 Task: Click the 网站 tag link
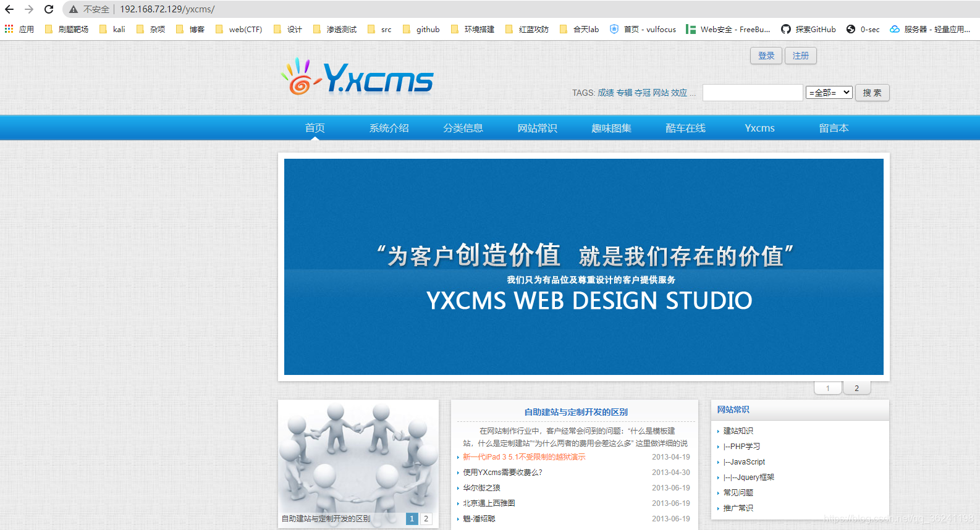(661, 93)
